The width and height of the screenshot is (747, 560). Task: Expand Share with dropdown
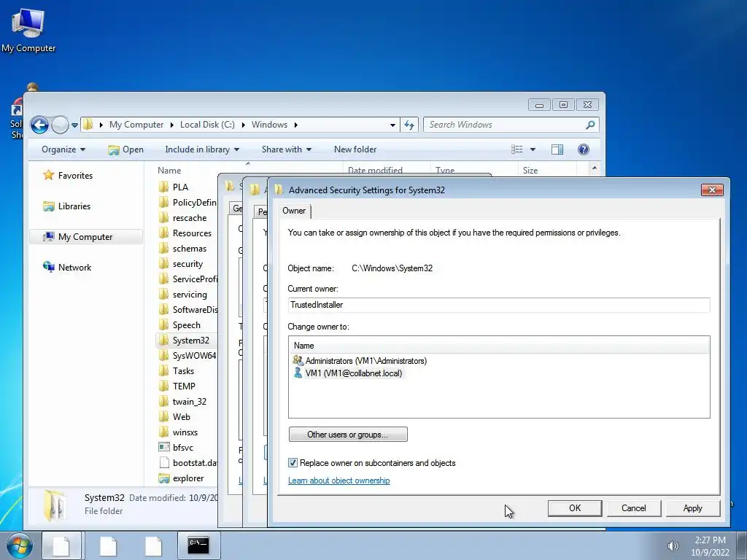286,149
